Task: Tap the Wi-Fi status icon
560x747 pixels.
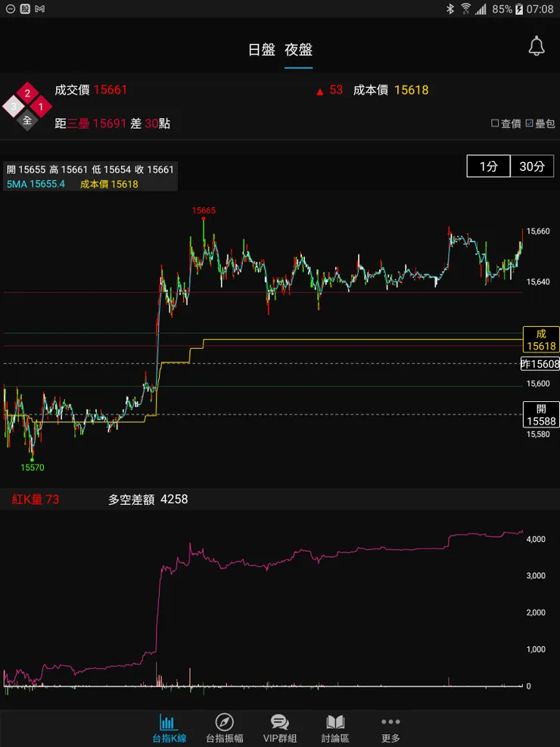Action: click(465, 8)
